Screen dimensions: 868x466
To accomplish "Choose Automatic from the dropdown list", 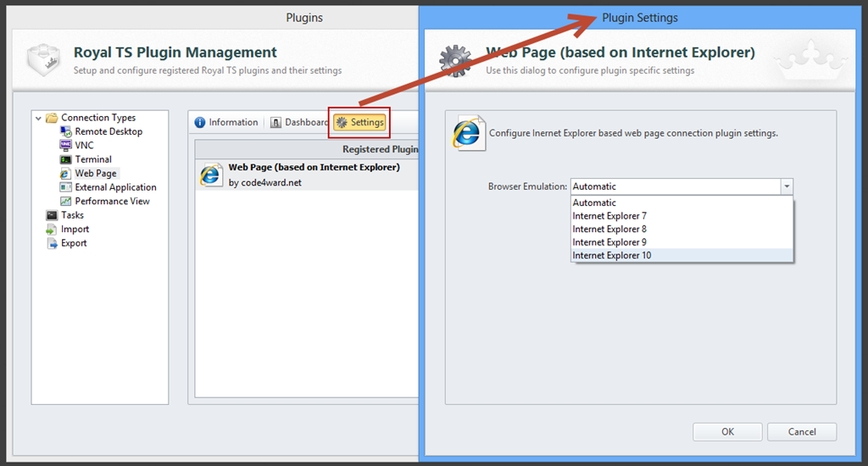I will pyautogui.click(x=682, y=202).
